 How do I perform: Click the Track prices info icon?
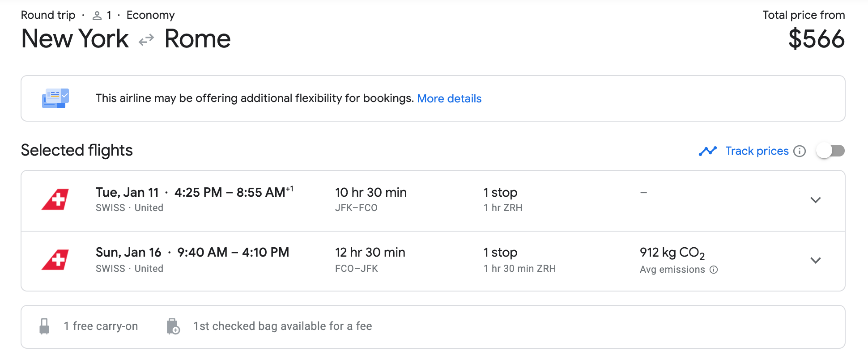pyautogui.click(x=800, y=151)
